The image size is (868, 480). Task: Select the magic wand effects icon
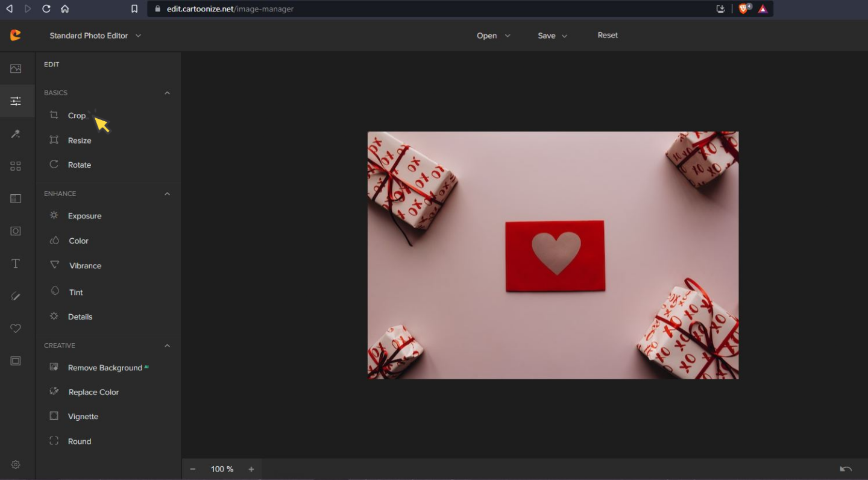(16, 134)
